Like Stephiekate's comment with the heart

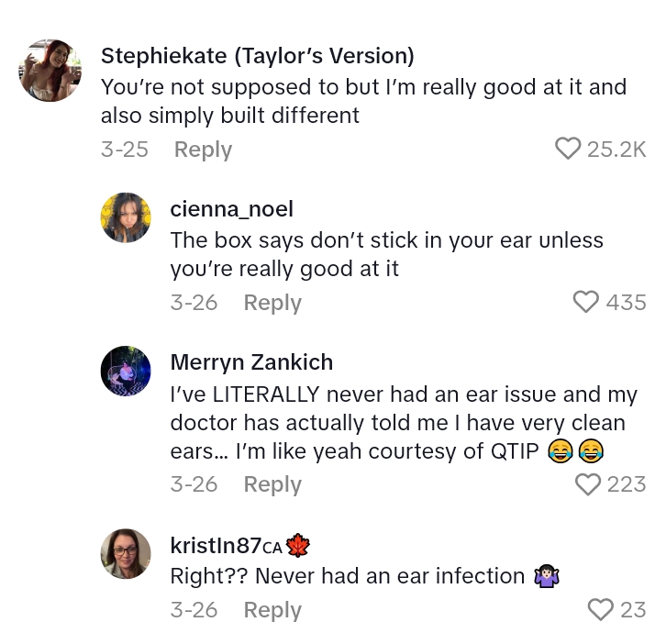point(568,149)
